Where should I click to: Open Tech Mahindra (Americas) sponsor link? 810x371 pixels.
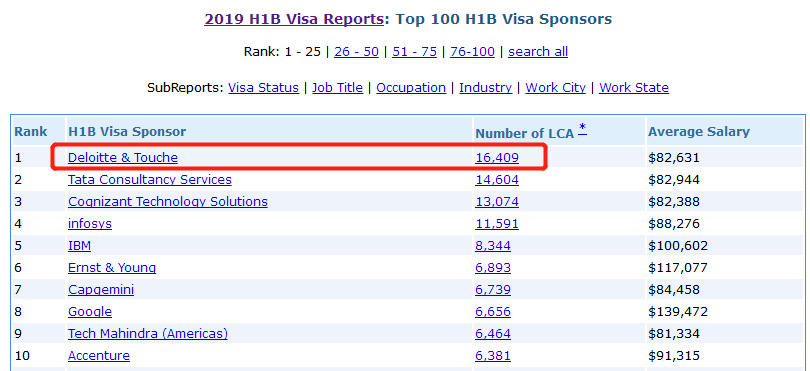pyautogui.click(x=148, y=334)
